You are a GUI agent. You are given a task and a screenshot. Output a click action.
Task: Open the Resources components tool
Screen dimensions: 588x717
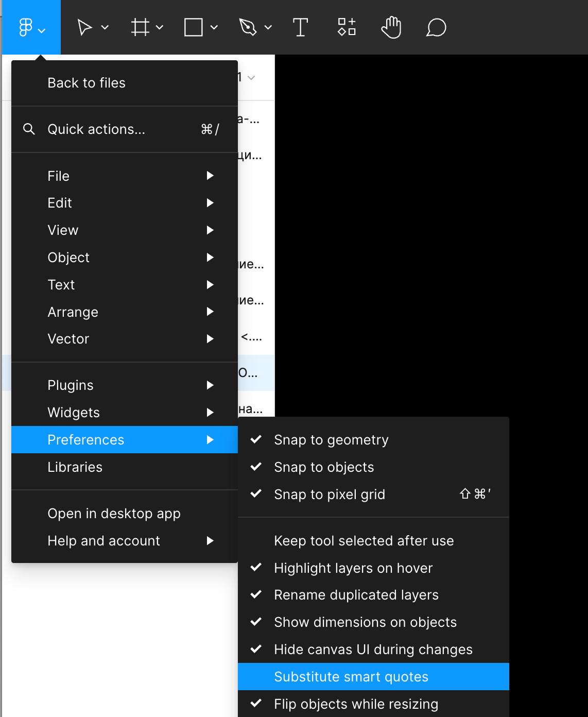(x=347, y=27)
